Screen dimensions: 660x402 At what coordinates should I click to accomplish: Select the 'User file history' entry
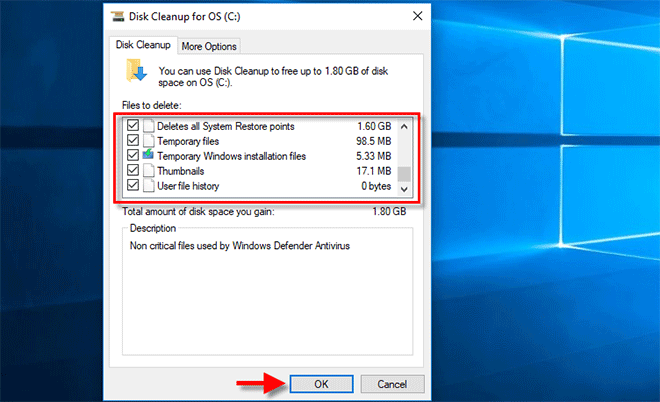(x=260, y=186)
